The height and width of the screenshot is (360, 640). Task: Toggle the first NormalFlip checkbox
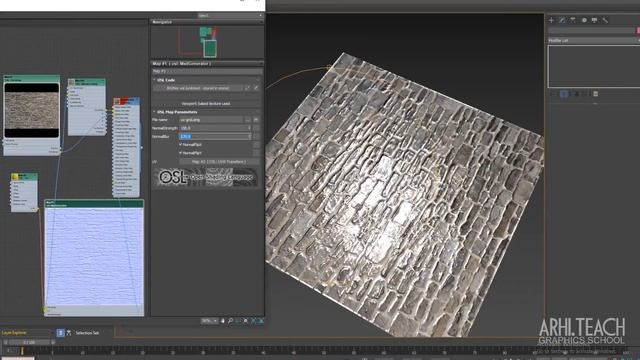point(180,144)
